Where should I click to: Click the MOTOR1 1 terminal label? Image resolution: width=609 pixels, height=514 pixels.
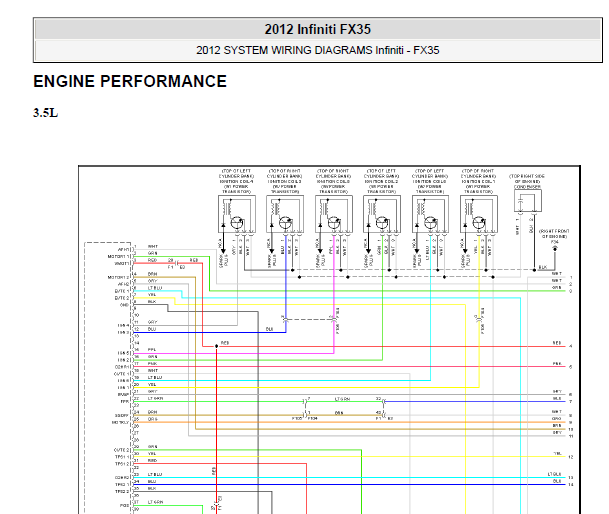coord(118,256)
